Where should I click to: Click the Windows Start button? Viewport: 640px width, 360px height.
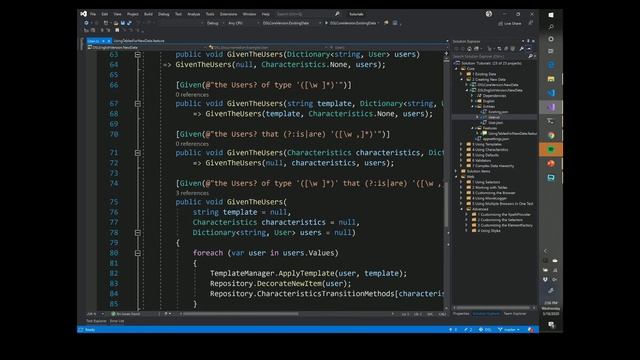point(551,15)
